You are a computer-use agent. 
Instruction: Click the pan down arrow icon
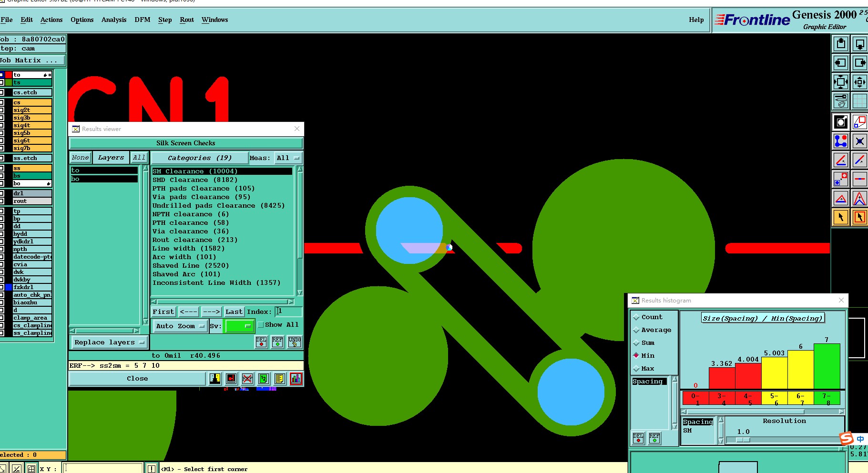859,44
